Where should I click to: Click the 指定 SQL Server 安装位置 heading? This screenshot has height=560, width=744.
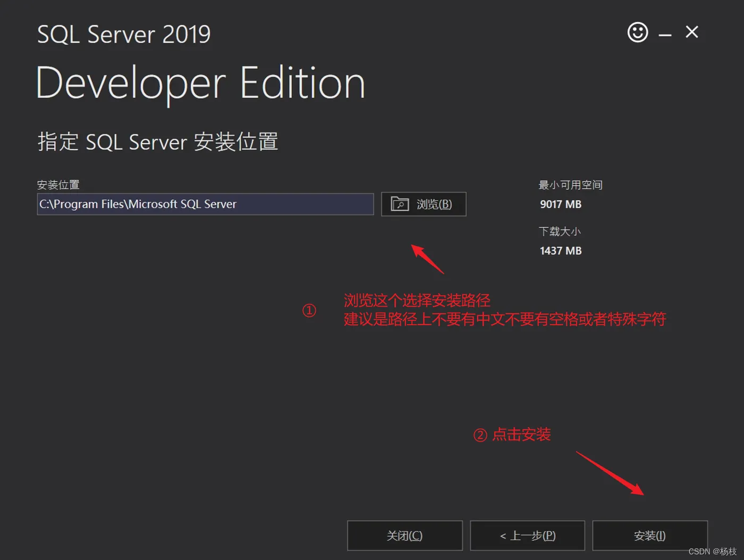pyautogui.click(x=158, y=142)
